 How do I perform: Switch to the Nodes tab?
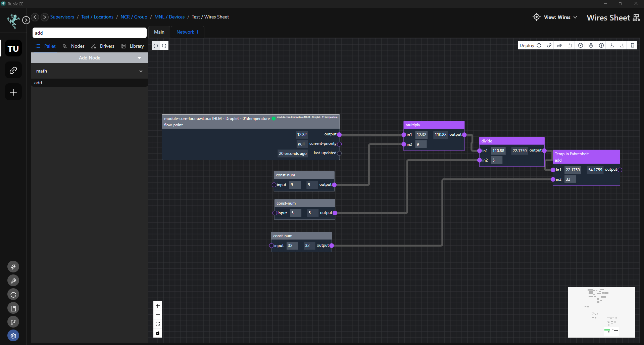74,46
